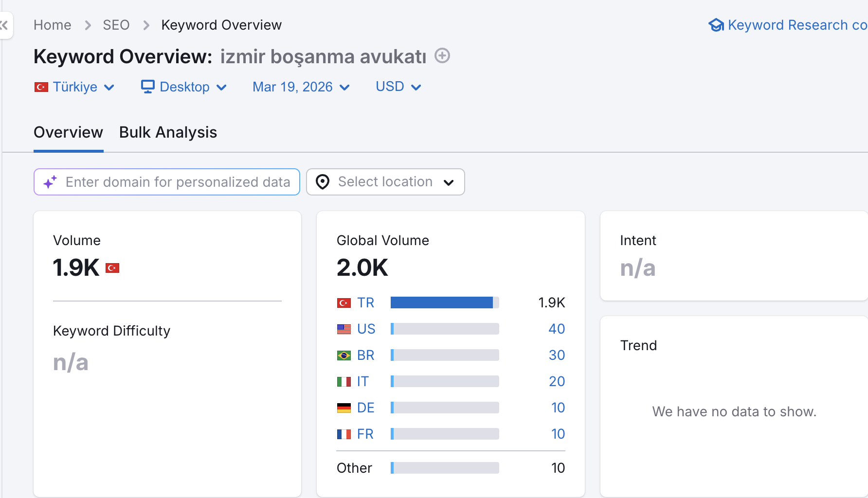The image size is (868, 498).
Task: Click the sparkle icon in domain field
Action: tap(50, 182)
